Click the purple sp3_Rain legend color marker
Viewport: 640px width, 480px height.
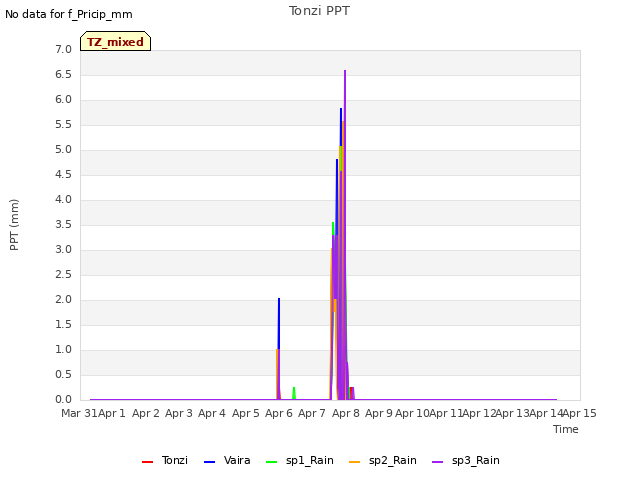[438, 462]
